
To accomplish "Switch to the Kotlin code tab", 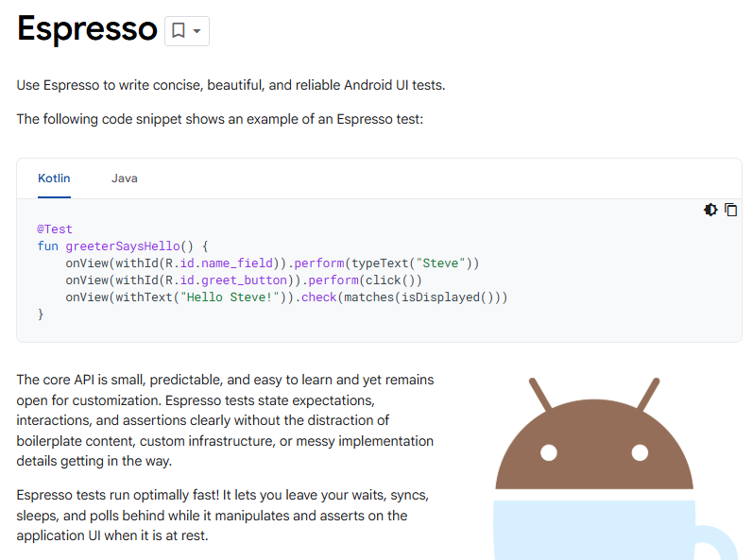I will click(x=54, y=178).
